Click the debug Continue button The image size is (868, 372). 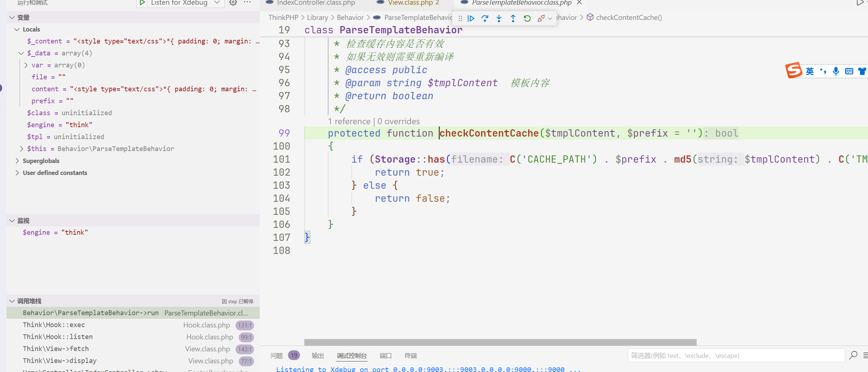point(471,18)
